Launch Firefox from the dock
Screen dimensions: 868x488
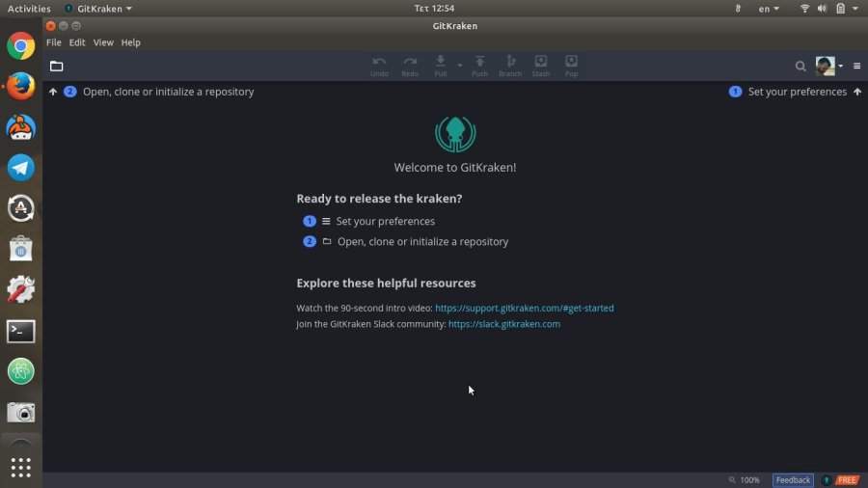pyautogui.click(x=21, y=87)
